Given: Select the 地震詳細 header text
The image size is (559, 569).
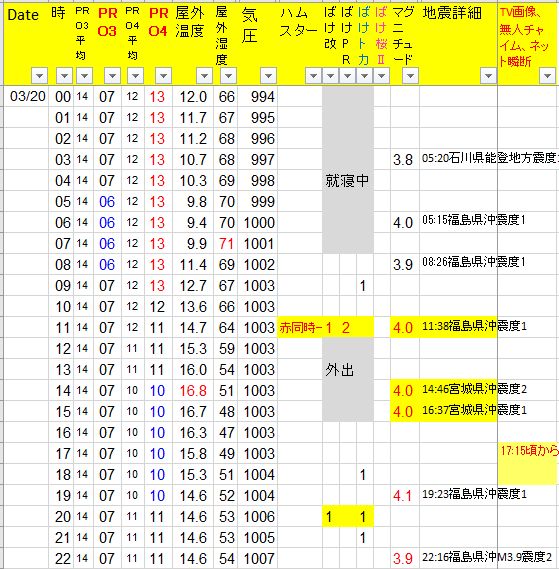Looking at the screenshot, I should coord(452,13).
